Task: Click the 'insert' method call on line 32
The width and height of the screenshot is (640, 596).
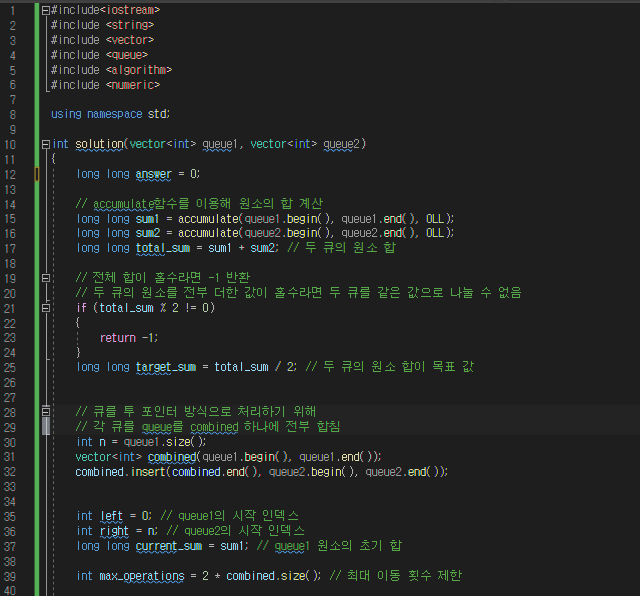Action: (148, 472)
